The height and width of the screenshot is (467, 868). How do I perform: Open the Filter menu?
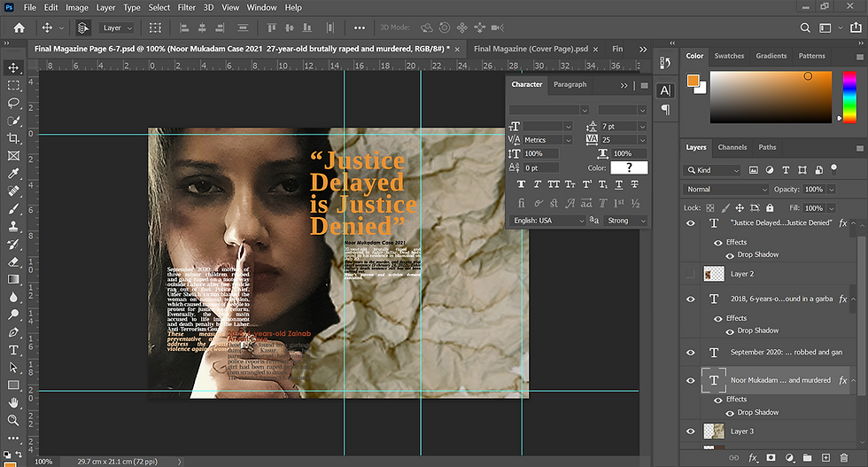tap(186, 8)
